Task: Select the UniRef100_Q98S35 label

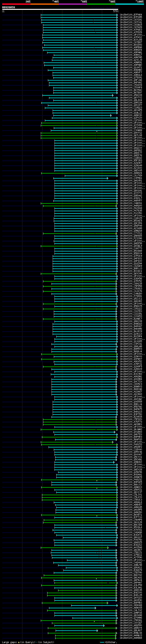Action: tap(131, 590)
